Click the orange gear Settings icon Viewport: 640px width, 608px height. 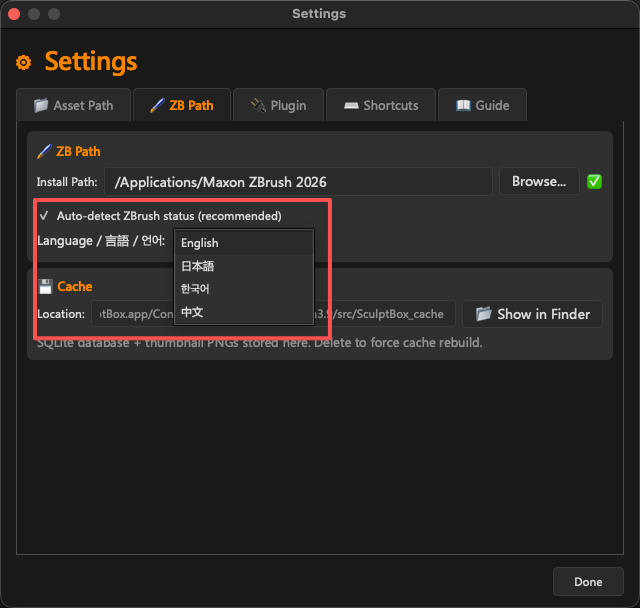24,62
